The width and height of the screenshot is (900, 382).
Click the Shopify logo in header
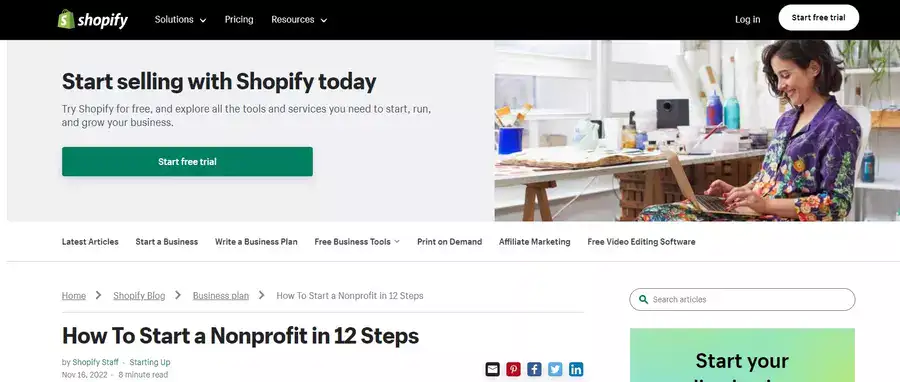click(92, 20)
